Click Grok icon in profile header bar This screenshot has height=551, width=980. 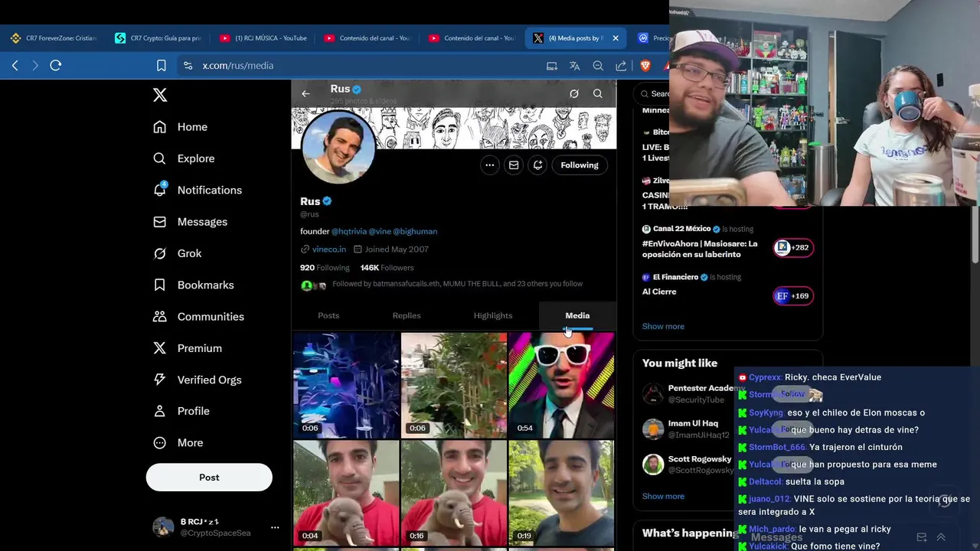point(573,93)
